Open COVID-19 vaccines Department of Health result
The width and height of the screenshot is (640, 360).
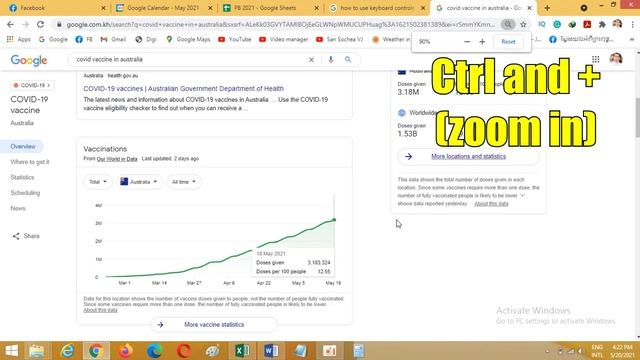[x=183, y=89]
